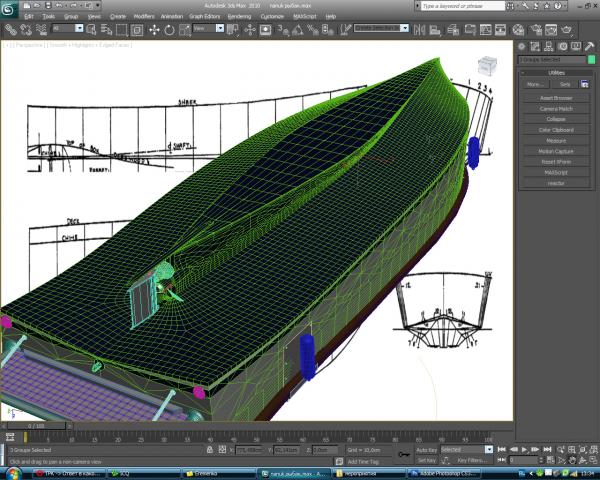The width and height of the screenshot is (600, 480).
Task: Open the Layer Manager icon
Action: (453, 29)
